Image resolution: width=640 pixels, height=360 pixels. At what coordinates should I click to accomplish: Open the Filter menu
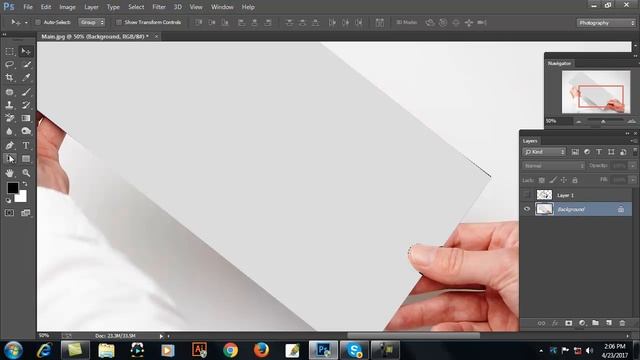coord(159,7)
